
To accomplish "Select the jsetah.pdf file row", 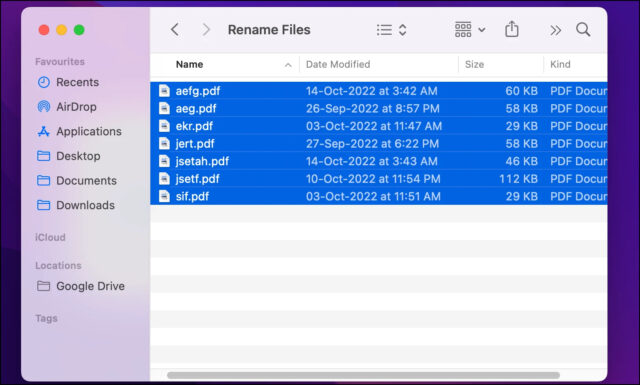I will coord(379,161).
